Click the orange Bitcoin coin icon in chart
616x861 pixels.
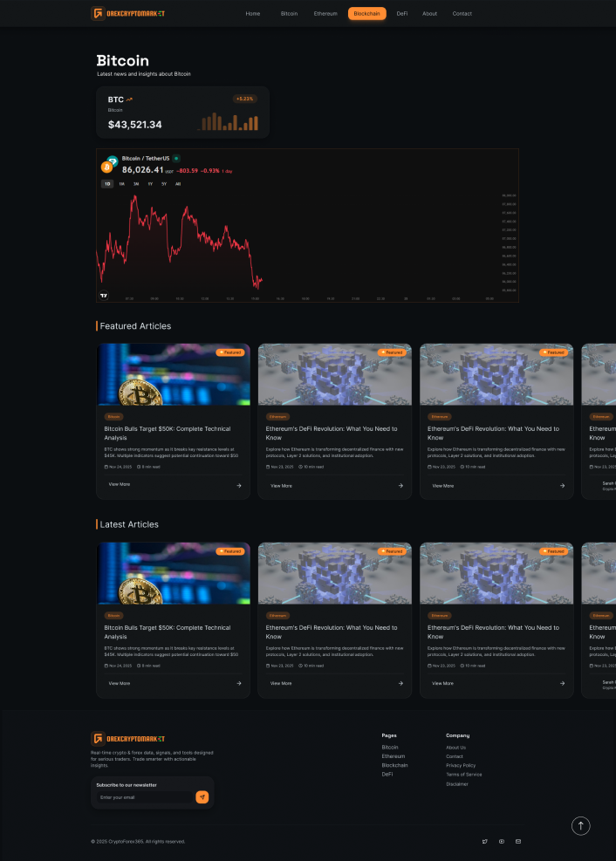(106, 167)
